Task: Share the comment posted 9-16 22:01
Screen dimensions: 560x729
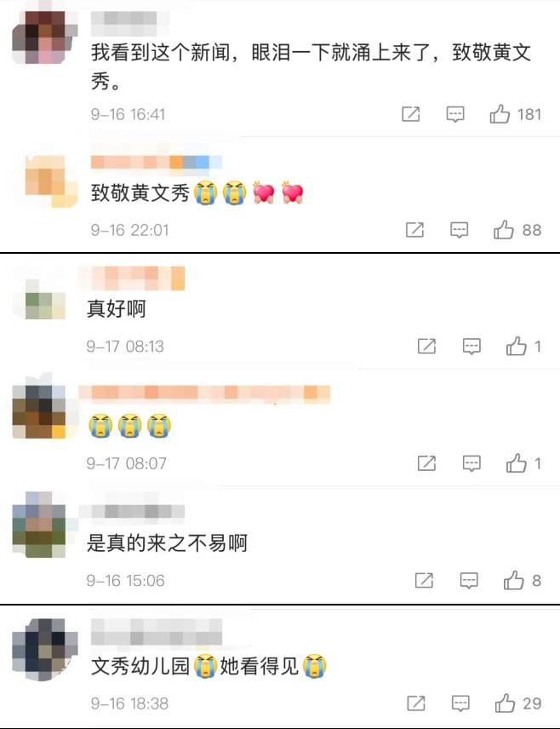Action: pyautogui.click(x=414, y=230)
